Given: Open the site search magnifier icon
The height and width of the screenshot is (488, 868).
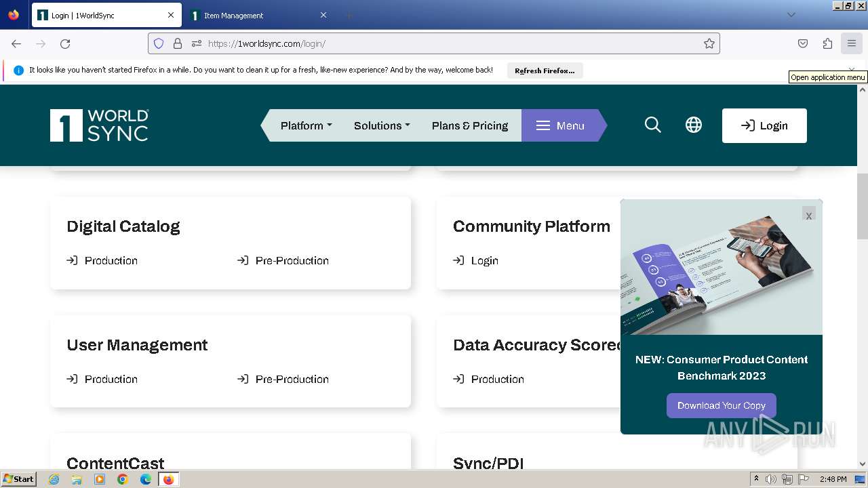Looking at the screenshot, I should pos(652,125).
